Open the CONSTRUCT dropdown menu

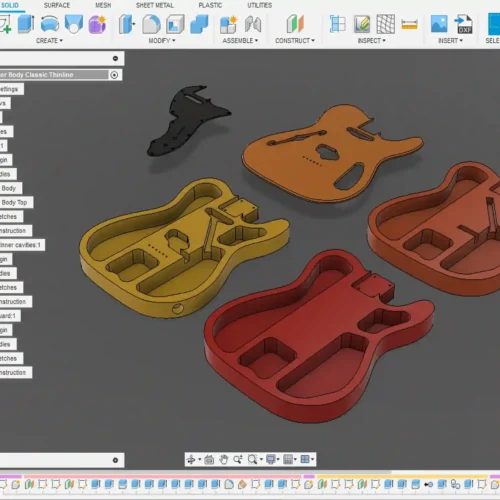click(x=295, y=41)
